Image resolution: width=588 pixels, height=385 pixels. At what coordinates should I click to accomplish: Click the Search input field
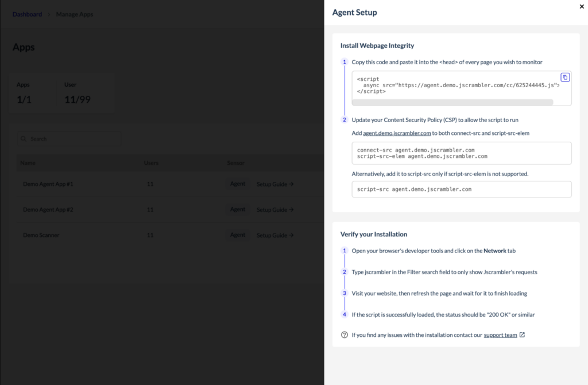(69, 139)
